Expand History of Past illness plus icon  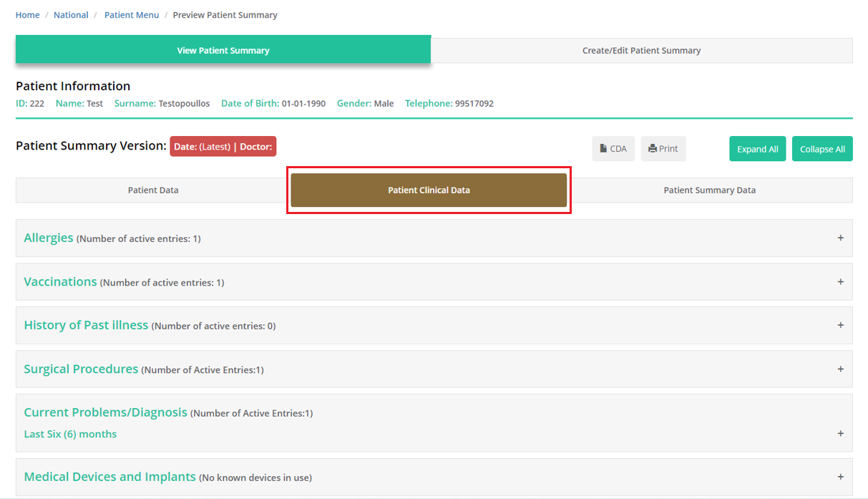click(x=840, y=325)
